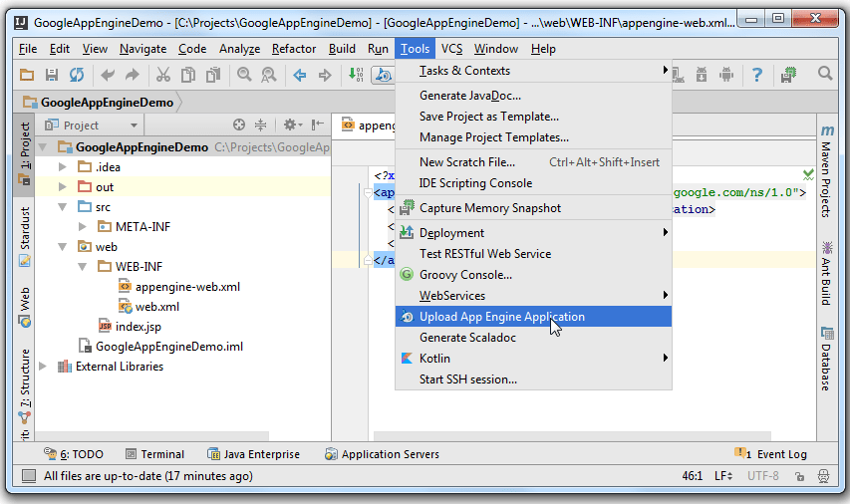Choose Capture Memory Snapshot
The image size is (850, 504).
[533, 208]
